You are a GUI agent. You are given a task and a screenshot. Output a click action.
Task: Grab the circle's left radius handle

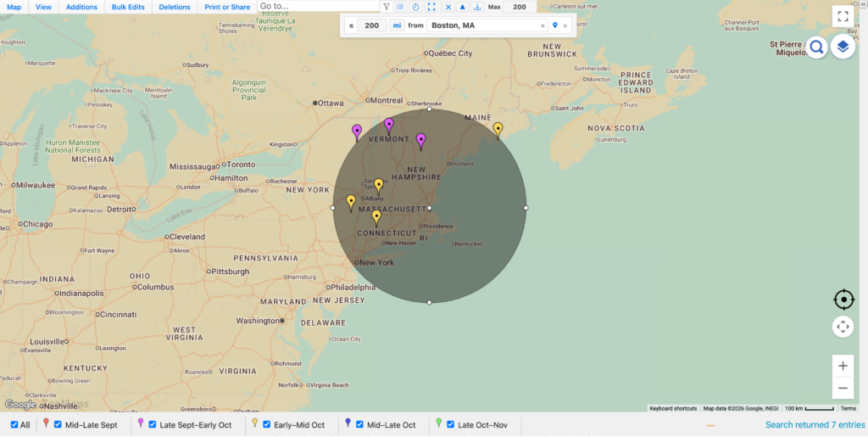tap(332, 208)
